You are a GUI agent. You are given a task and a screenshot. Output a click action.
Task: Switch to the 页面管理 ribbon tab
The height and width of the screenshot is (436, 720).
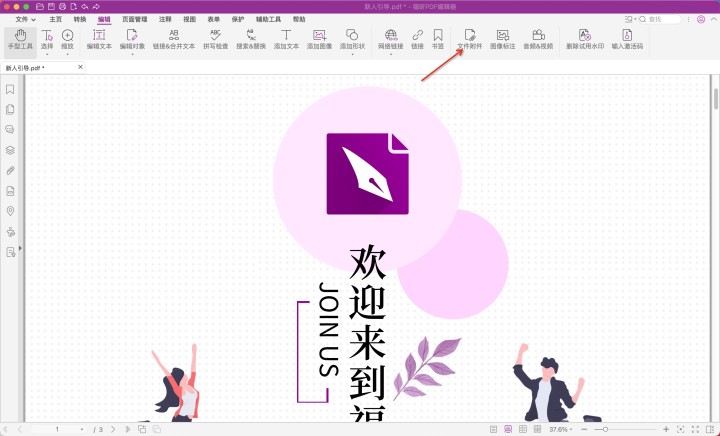click(134, 19)
